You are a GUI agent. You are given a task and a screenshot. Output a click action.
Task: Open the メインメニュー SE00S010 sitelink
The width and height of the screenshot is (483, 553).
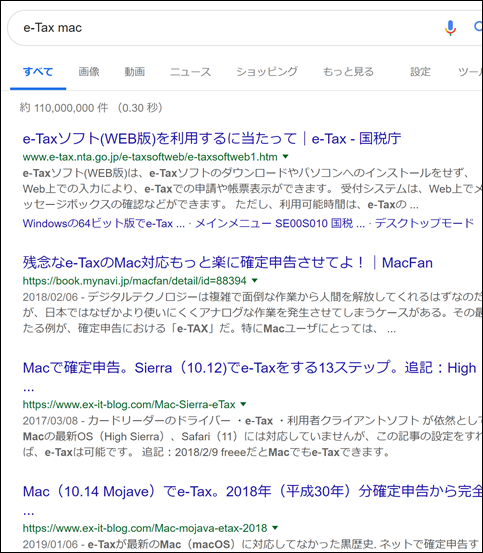280,223
